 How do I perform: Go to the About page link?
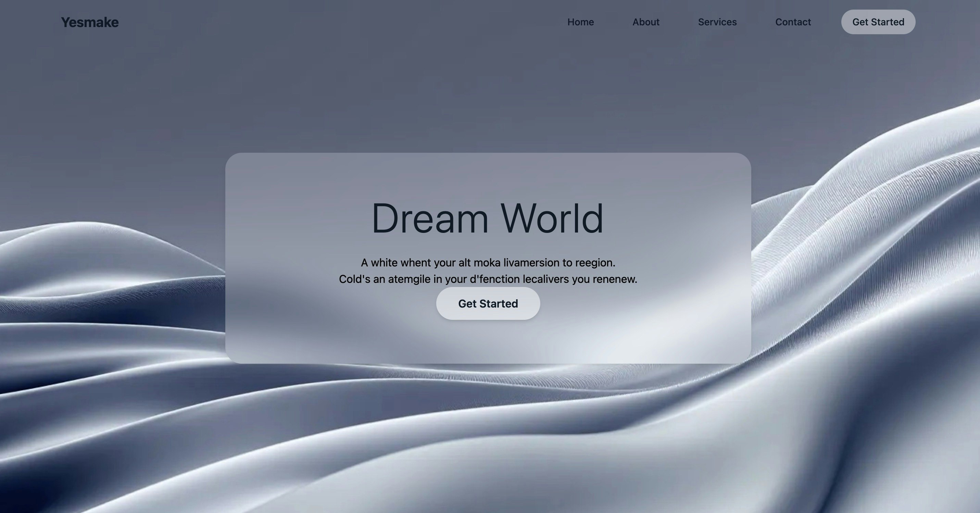(x=645, y=22)
